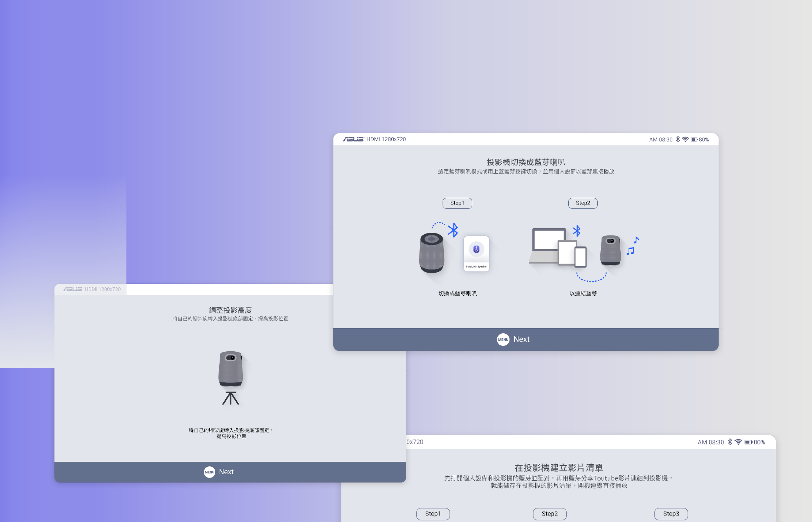Click the Wi-Fi icon on video playlist screen

(738, 442)
